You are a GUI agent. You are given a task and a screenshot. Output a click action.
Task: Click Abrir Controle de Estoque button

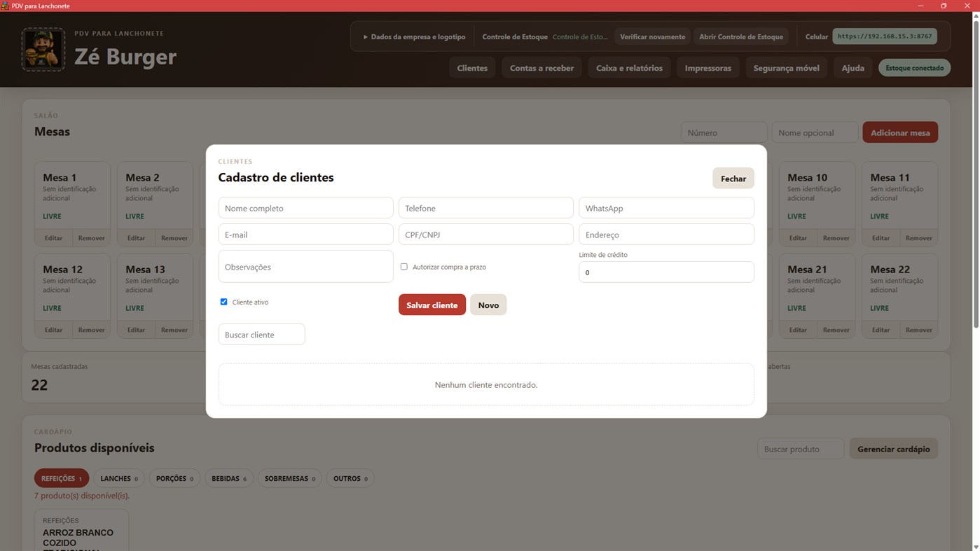741,36
